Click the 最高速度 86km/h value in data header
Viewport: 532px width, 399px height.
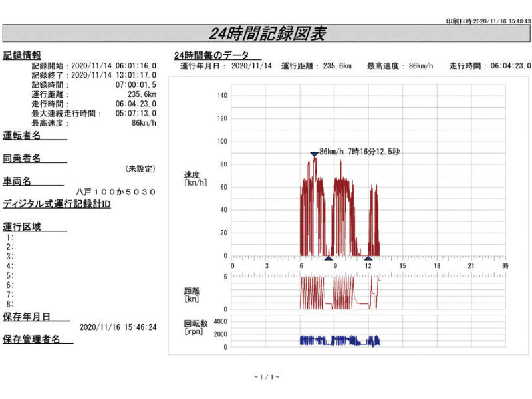421,66
